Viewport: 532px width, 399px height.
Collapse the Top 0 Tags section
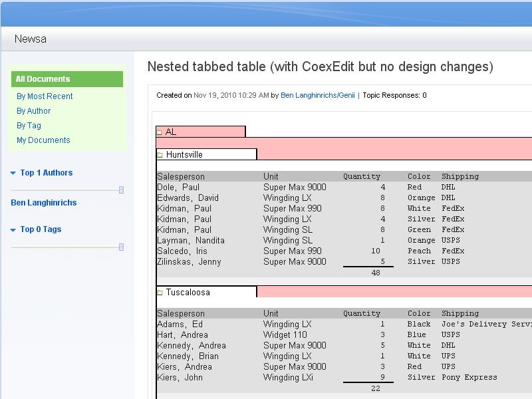click(x=13, y=230)
